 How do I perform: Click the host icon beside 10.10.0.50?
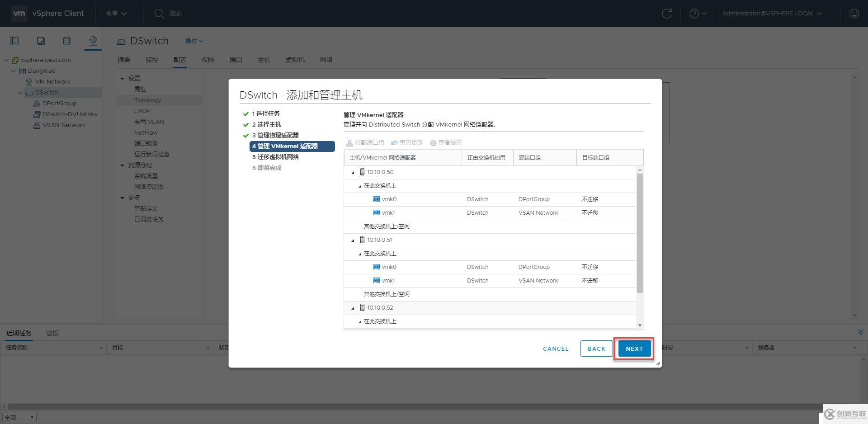(362, 172)
